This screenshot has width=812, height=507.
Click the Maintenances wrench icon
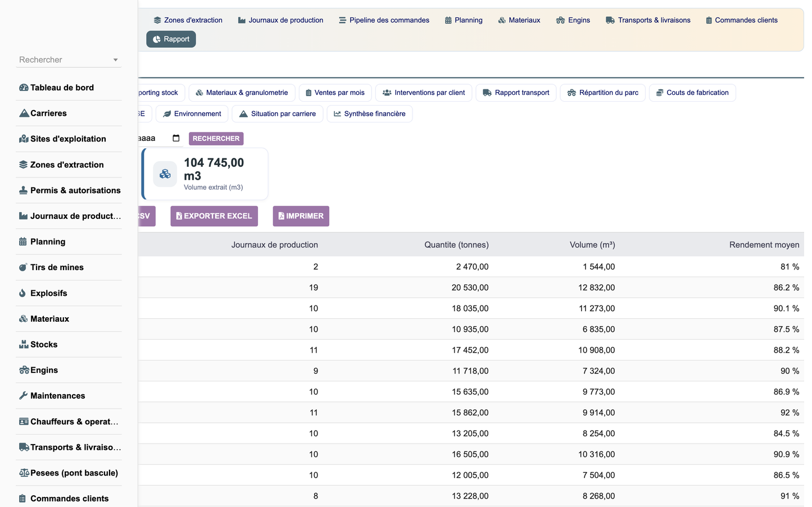[x=23, y=396]
